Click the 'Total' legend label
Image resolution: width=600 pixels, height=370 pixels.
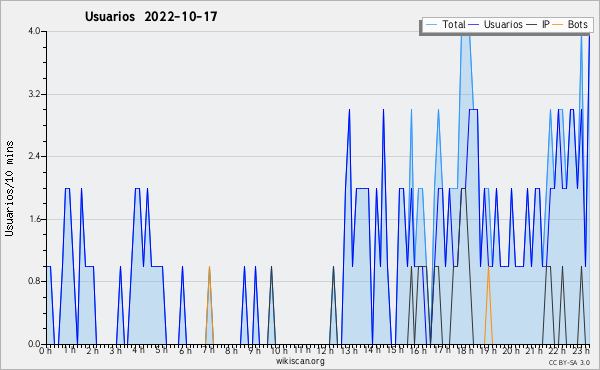click(x=454, y=24)
